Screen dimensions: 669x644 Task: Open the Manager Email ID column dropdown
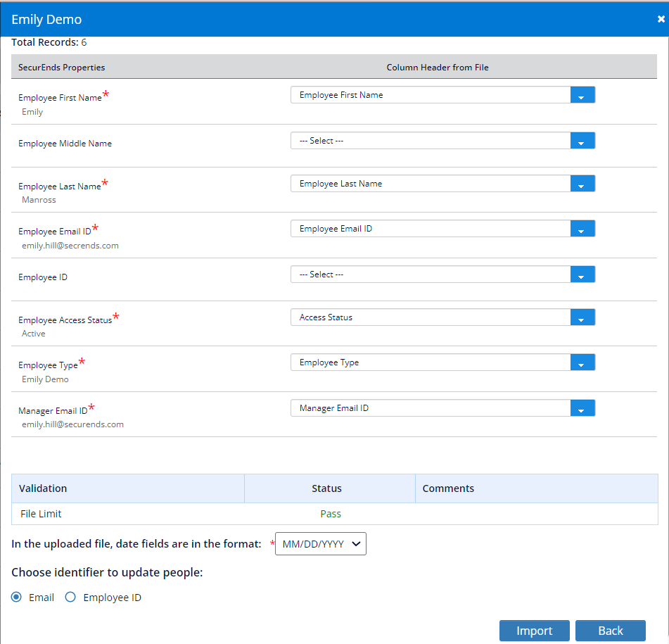click(442, 408)
